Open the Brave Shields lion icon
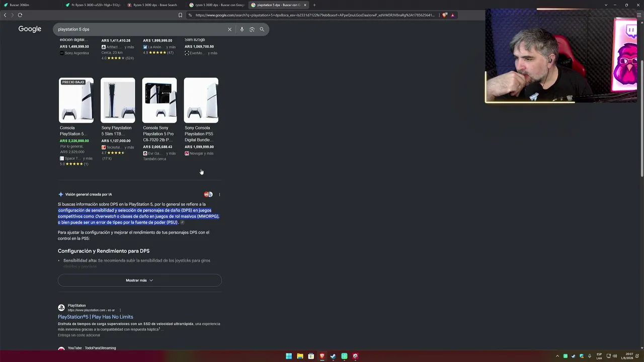This screenshot has height=362, width=644. pyautogui.click(x=445, y=15)
